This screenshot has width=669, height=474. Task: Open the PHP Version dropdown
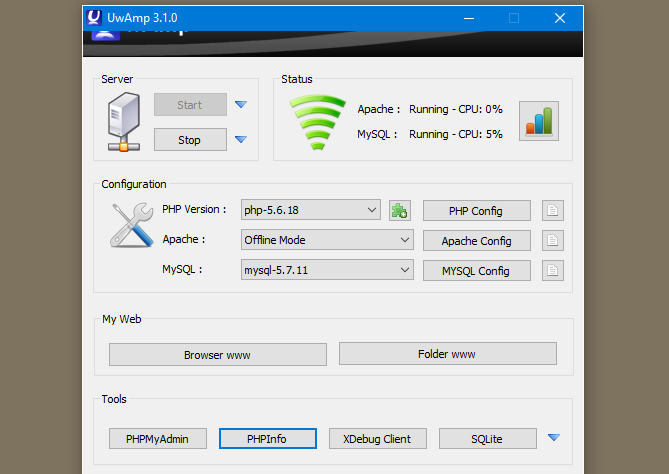[311, 210]
